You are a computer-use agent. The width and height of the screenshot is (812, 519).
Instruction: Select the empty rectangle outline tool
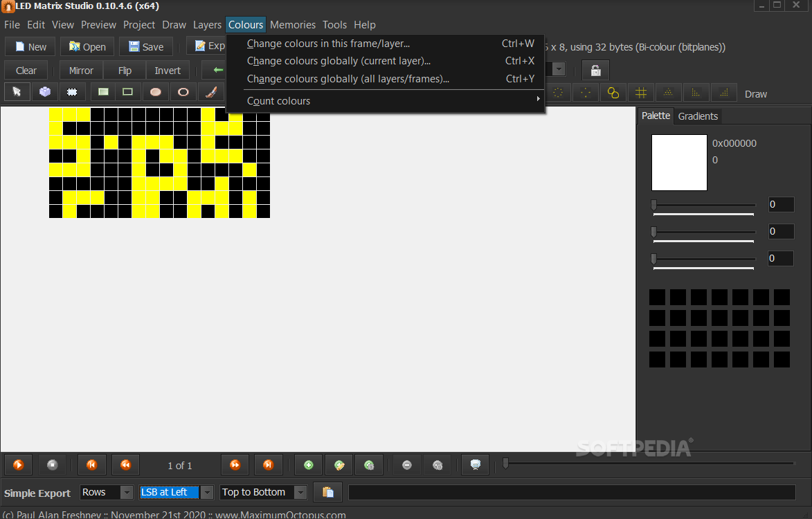click(x=127, y=92)
